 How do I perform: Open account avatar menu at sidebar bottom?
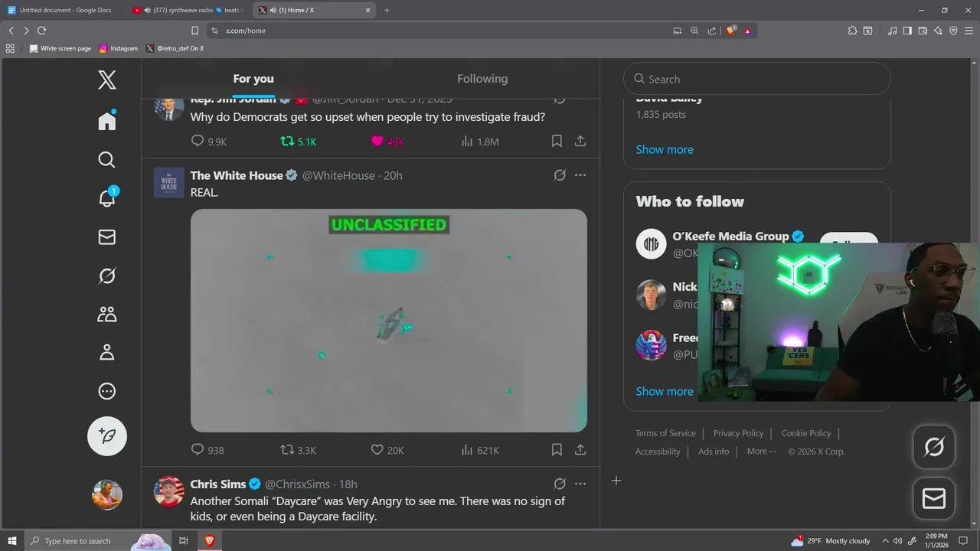(107, 494)
